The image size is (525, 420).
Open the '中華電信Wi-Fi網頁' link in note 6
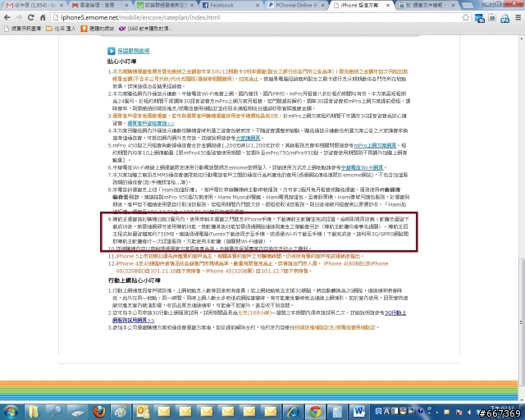pos(362,167)
